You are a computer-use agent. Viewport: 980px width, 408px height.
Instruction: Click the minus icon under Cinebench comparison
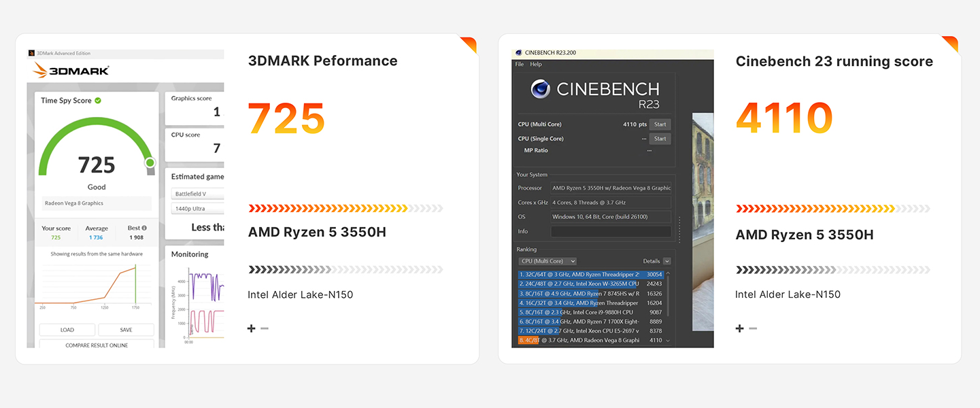tap(753, 328)
